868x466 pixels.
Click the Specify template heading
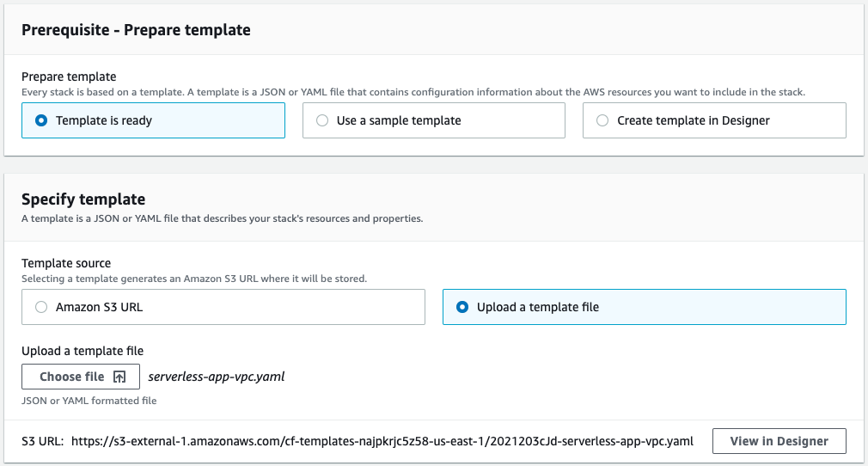click(x=83, y=199)
